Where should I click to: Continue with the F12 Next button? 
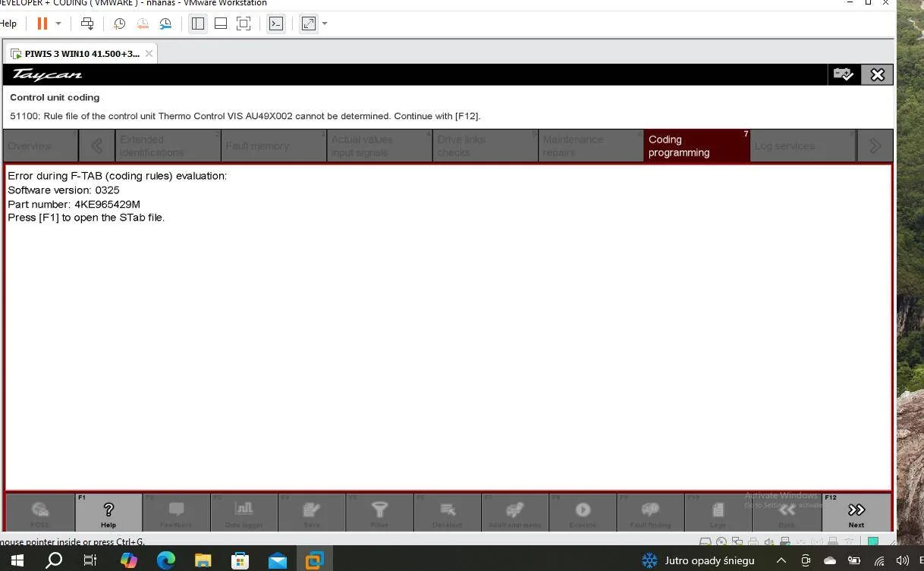coord(856,513)
